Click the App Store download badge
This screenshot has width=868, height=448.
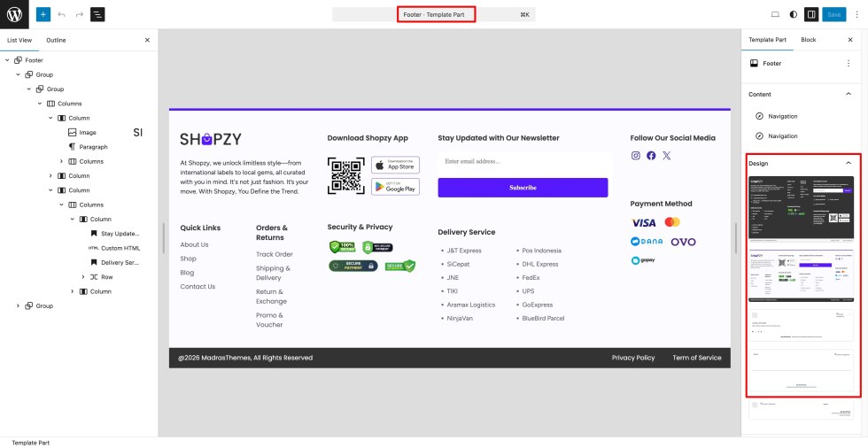(395, 165)
